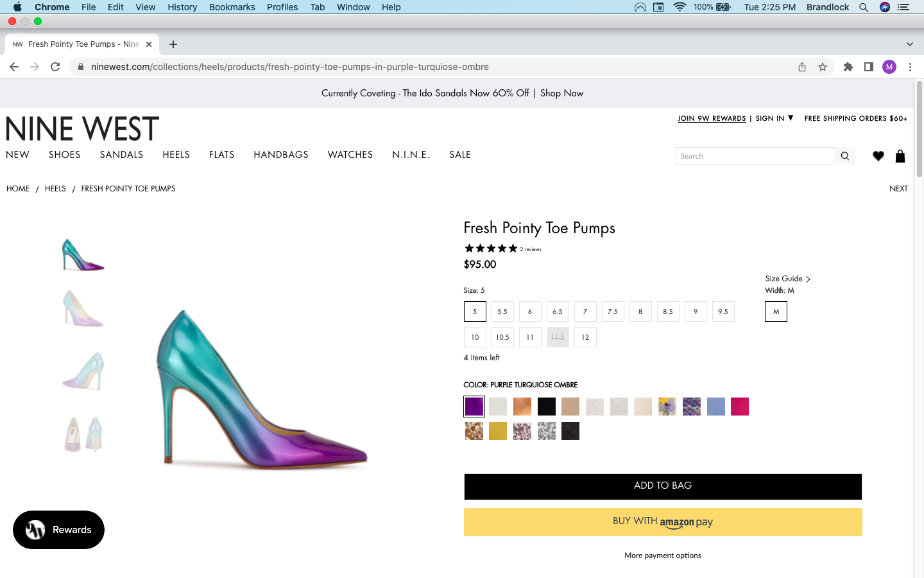Open the wishlist heart icon
Viewport: 924px width, 578px height.
click(878, 156)
